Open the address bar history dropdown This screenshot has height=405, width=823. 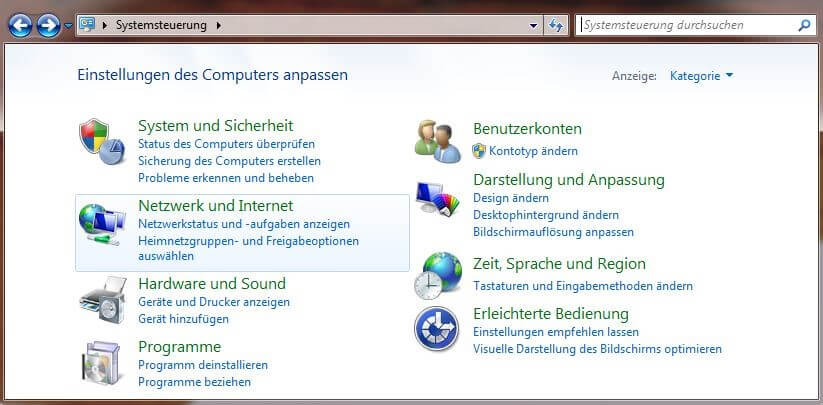tap(534, 25)
